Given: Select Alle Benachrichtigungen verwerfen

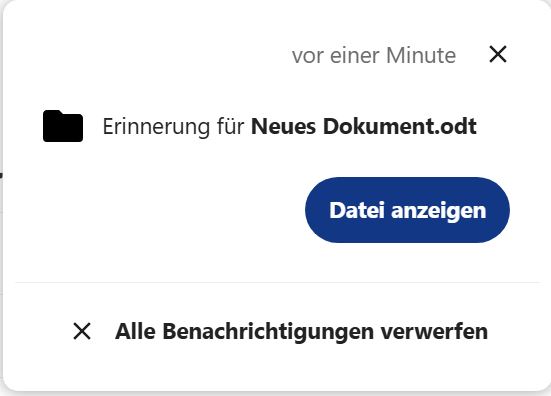Looking at the screenshot, I should 280,331.
